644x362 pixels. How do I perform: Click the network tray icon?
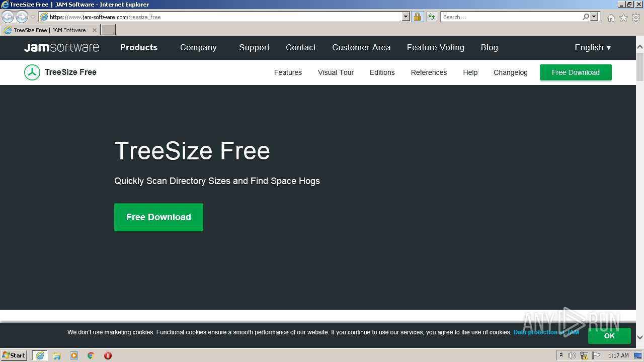pos(584,355)
